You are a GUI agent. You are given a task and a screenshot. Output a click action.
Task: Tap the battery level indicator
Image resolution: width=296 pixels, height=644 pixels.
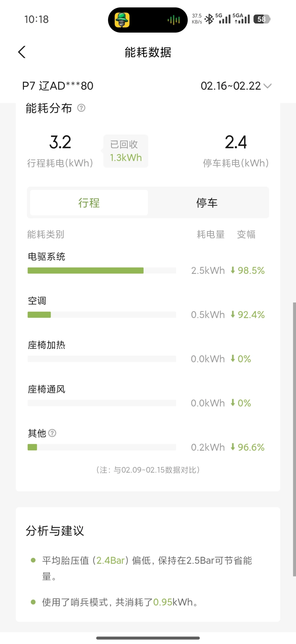(262, 19)
